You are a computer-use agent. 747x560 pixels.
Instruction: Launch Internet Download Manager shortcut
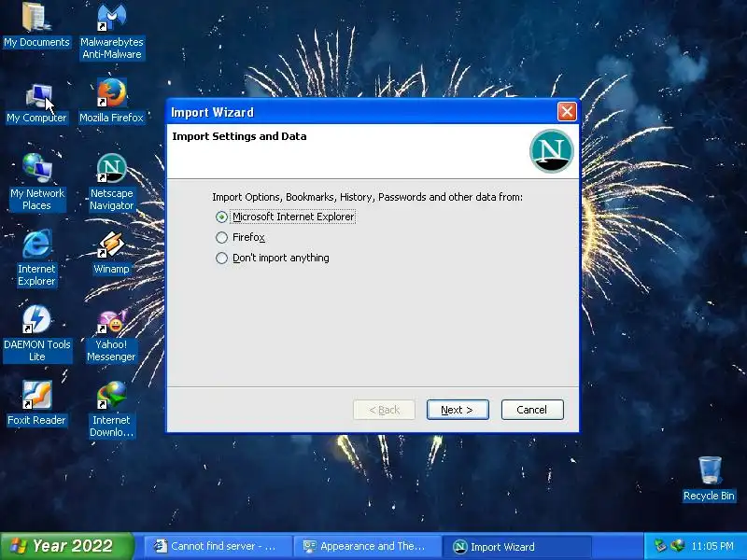111,410
